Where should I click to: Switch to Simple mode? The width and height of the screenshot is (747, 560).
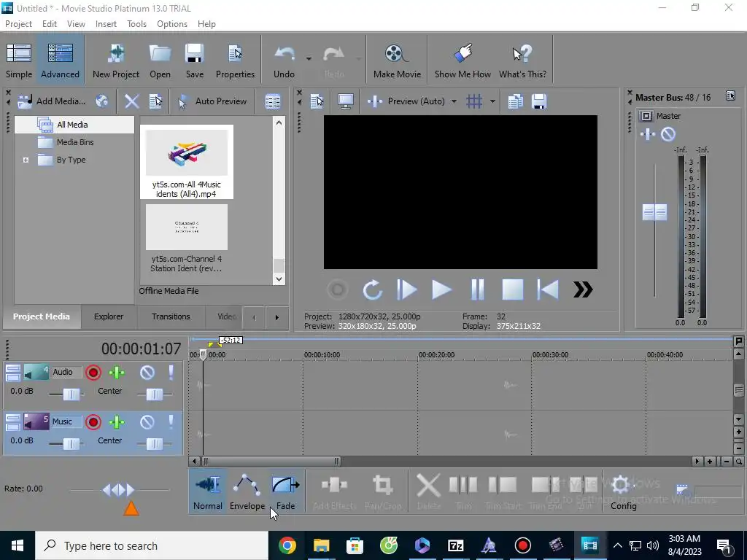[19, 61]
